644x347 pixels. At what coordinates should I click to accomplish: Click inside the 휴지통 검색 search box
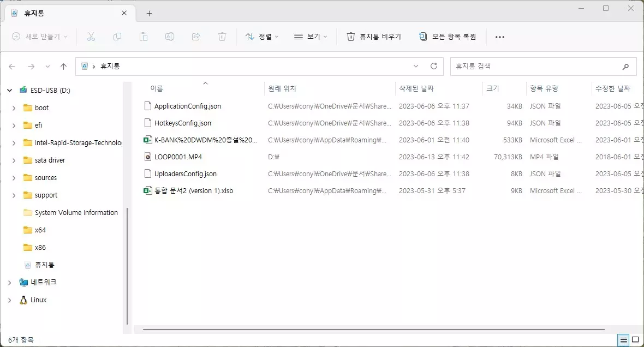(543, 66)
